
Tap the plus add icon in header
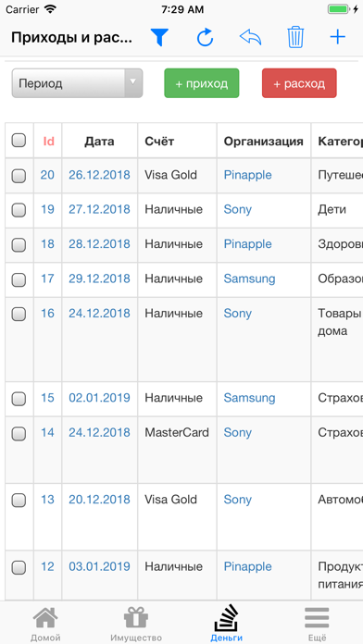tap(337, 37)
